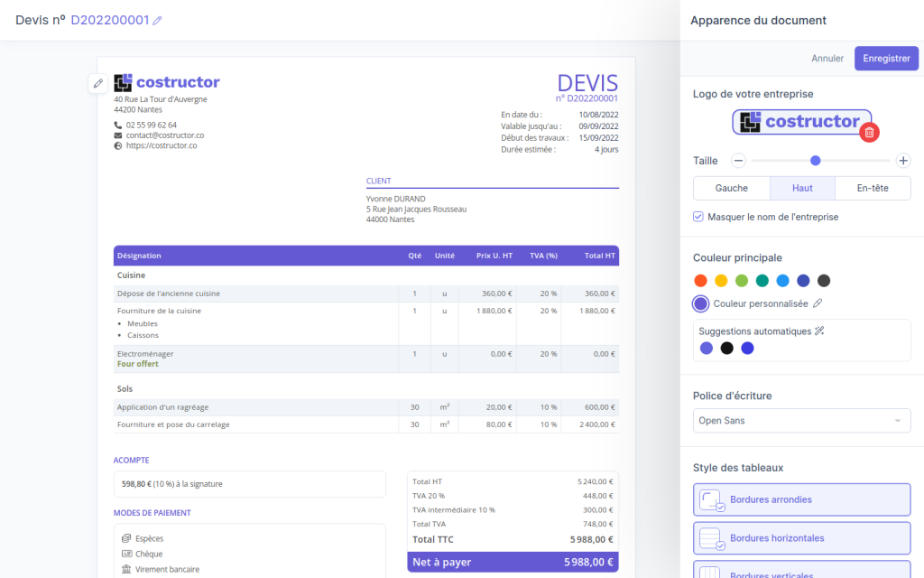Open the header edit pencil on the document preview
The image size is (924, 578).
coord(97,82)
